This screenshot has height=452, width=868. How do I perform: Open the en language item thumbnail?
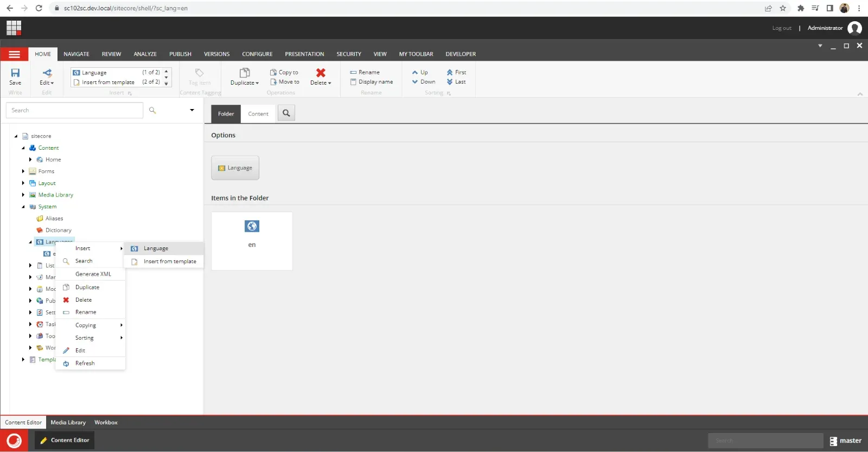tap(252, 241)
